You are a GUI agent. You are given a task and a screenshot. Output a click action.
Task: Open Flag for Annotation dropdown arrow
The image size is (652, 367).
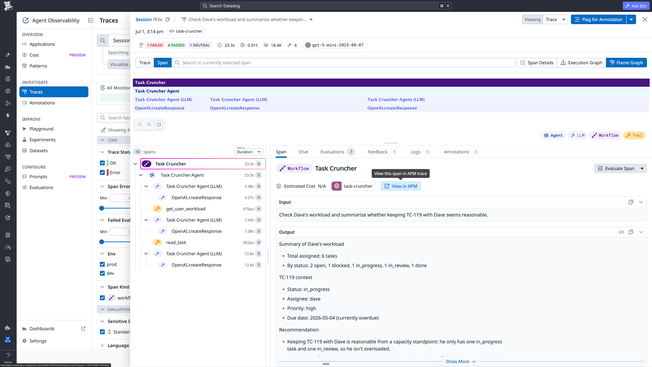coord(631,20)
